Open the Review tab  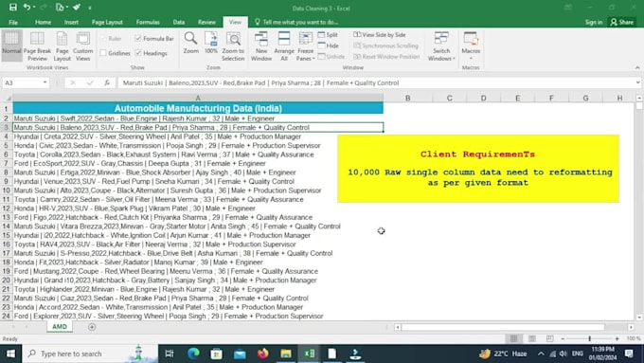pos(206,22)
